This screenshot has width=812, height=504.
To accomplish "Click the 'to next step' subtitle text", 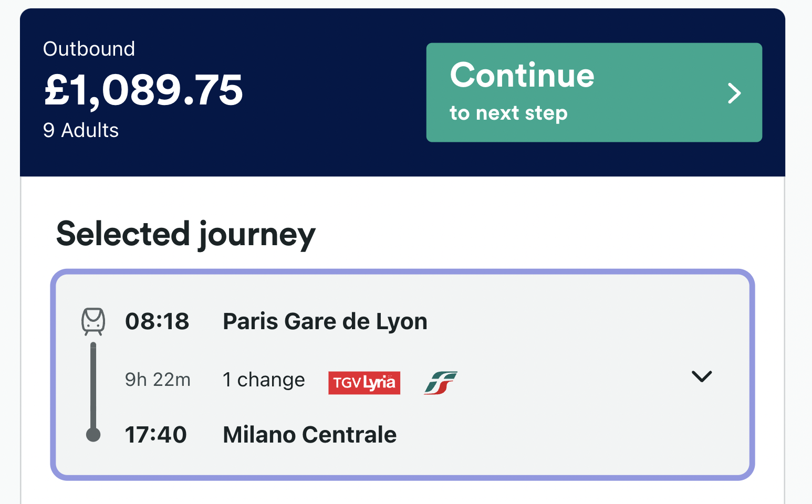I will pos(508,113).
